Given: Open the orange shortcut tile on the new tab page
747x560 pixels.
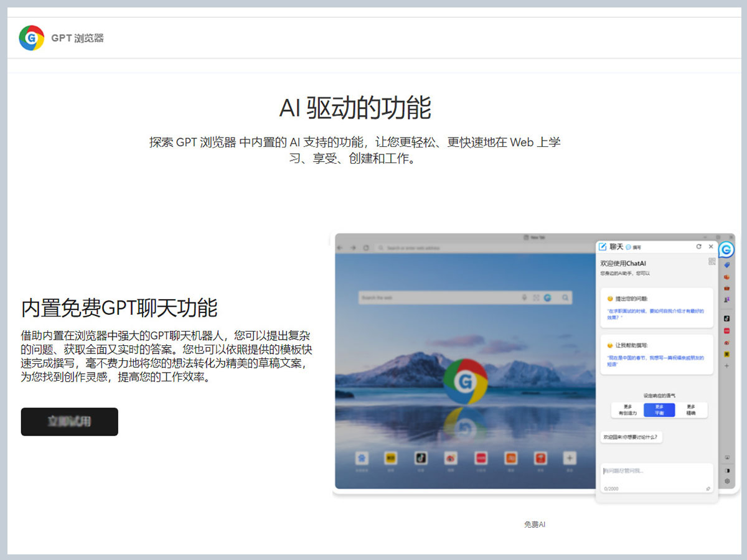Looking at the screenshot, I should (x=510, y=458).
